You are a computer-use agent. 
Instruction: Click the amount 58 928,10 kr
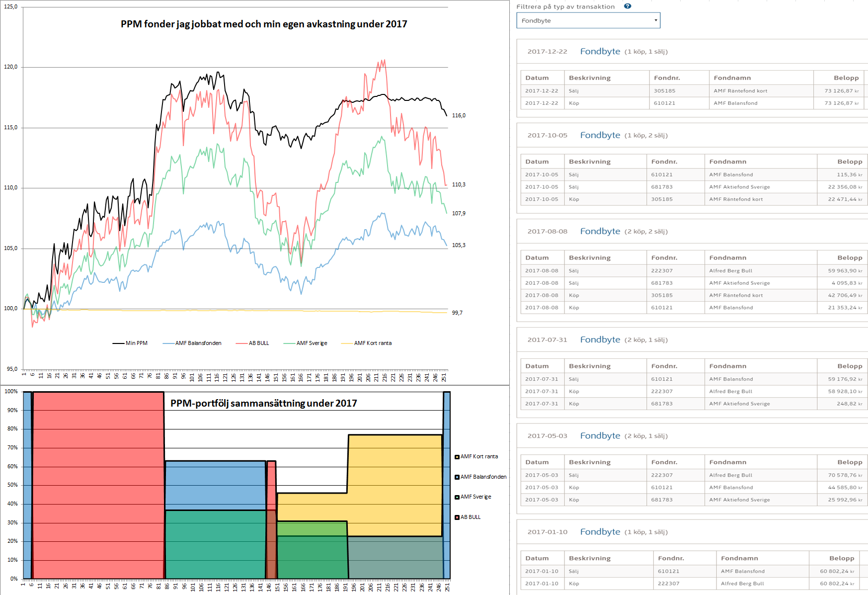point(845,392)
